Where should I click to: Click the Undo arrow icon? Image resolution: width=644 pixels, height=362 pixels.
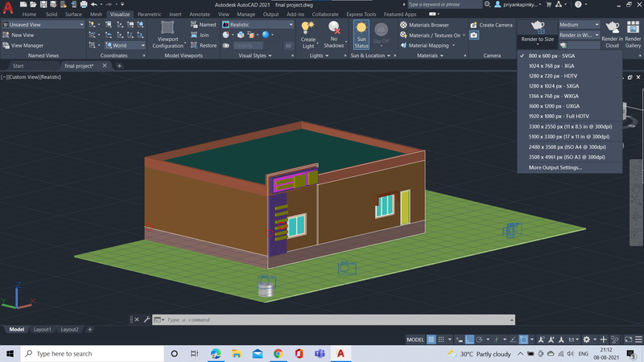coord(94,5)
